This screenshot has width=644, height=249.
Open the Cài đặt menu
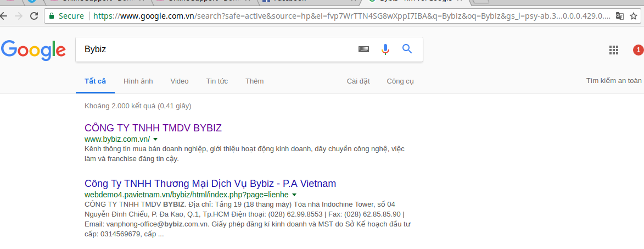(x=358, y=81)
